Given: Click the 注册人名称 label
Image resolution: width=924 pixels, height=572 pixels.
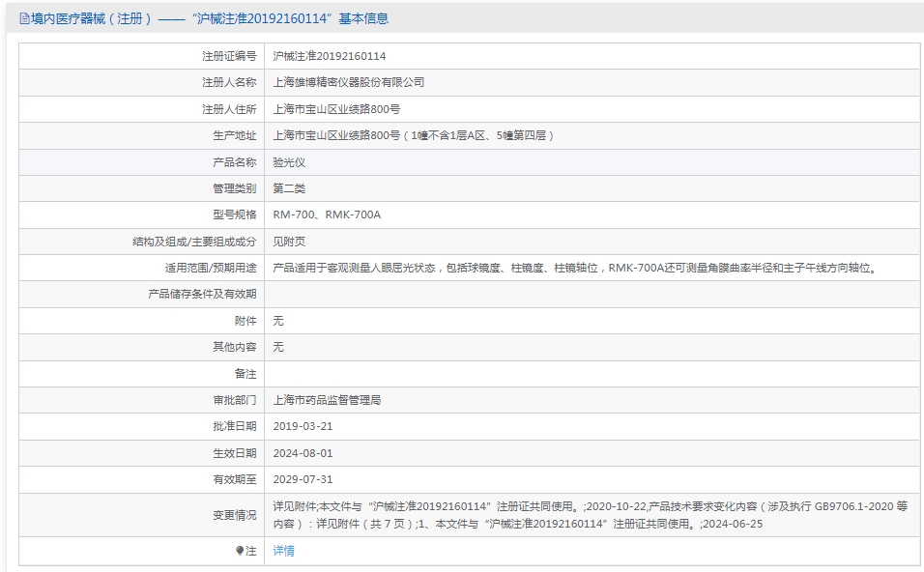Looking at the screenshot, I should [229, 82].
